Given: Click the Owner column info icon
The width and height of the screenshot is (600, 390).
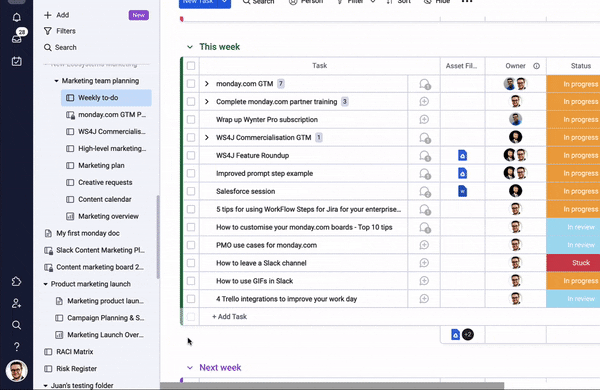Looking at the screenshot, I should [x=536, y=66].
